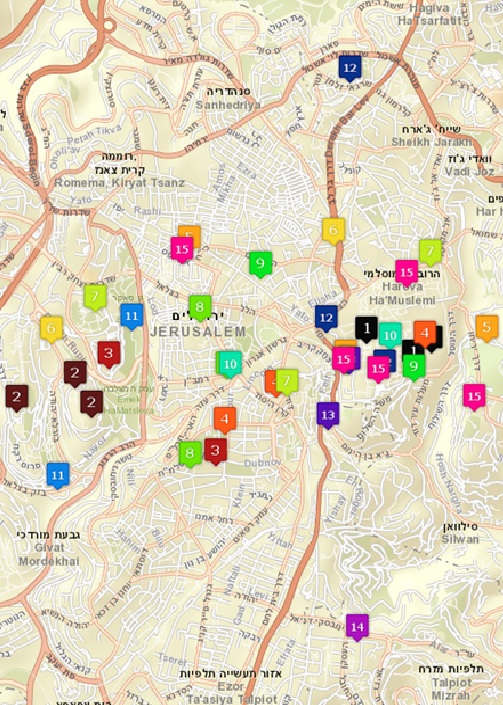Click the Petah Tikva street label

point(94,135)
